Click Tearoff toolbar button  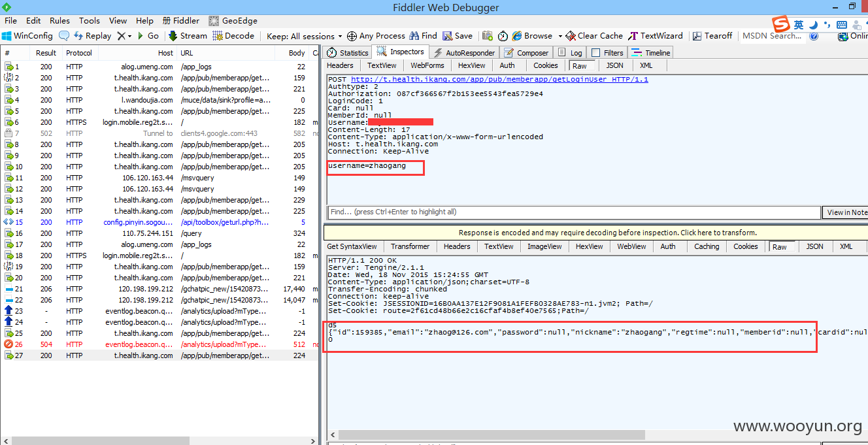click(712, 36)
